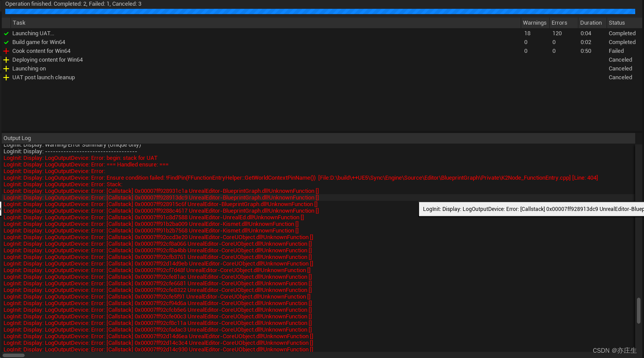Click the red failure icon next to "Cook content for Win64"

[x=6, y=51]
